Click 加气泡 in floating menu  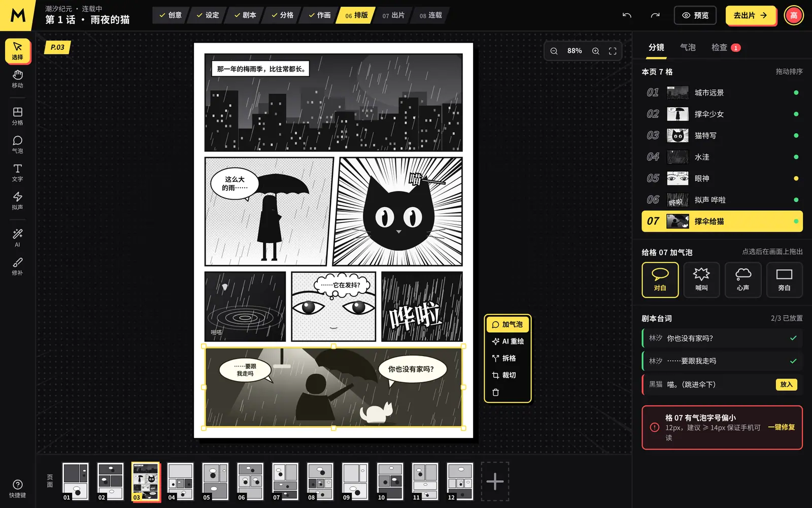507,324
